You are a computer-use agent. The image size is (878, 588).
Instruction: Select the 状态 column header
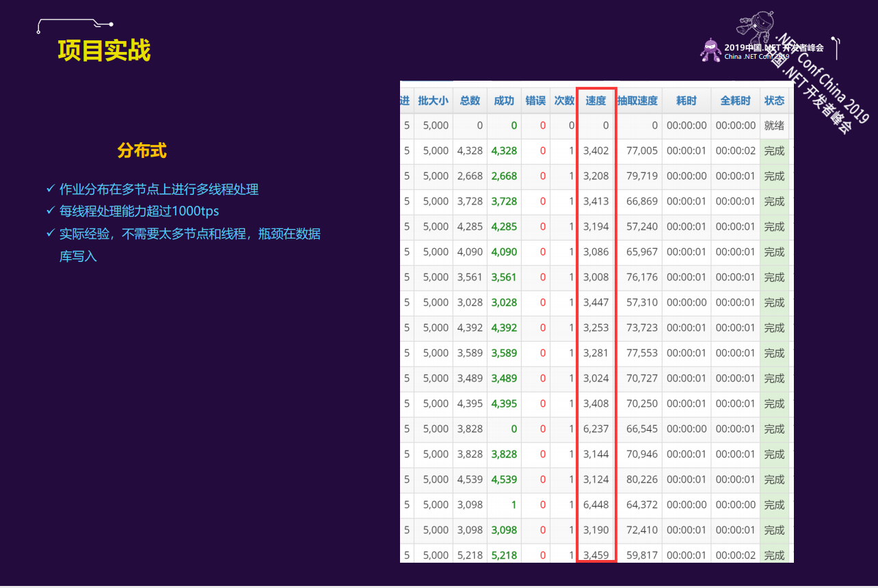coord(774,101)
